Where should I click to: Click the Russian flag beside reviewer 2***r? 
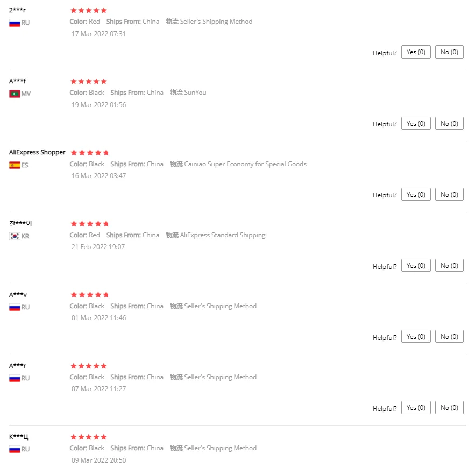tap(15, 23)
